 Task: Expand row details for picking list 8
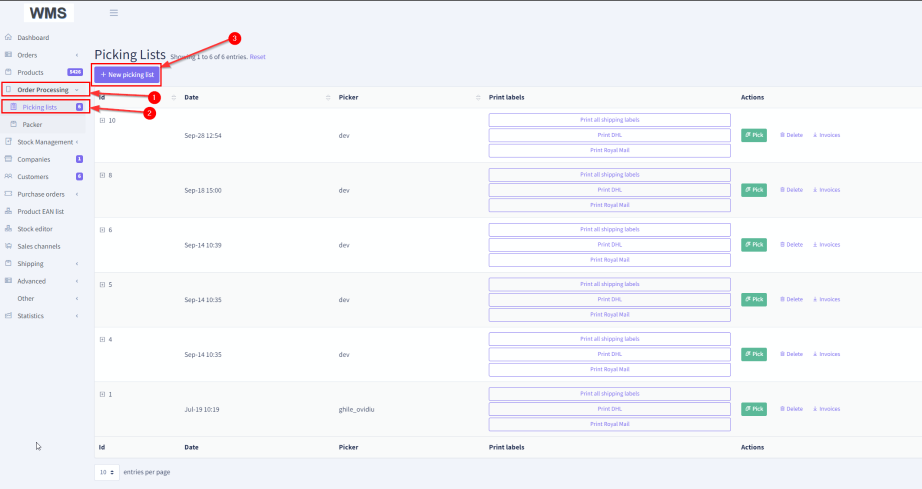(x=102, y=175)
